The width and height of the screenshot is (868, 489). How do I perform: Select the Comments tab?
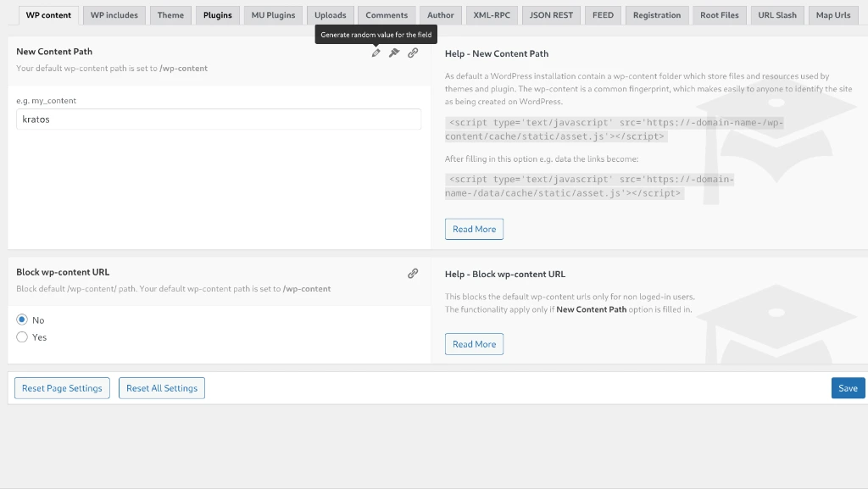tap(387, 15)
